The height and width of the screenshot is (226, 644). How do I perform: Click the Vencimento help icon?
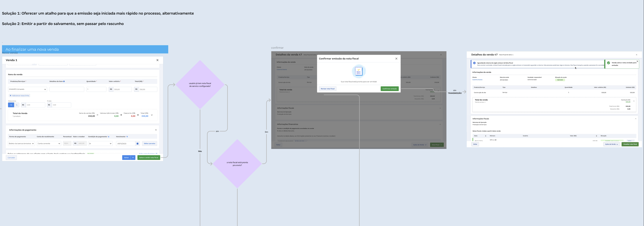127,137
